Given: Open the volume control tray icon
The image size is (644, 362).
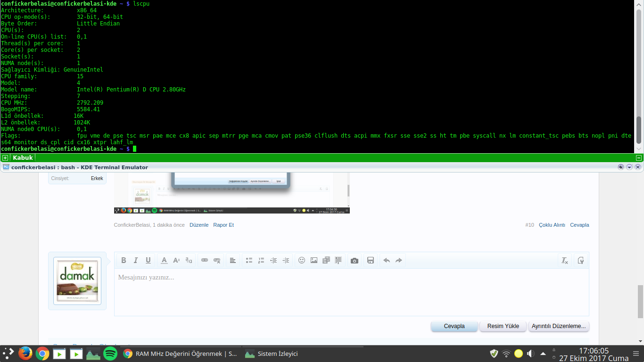Looking at the screenshot, I should point(531,354).
